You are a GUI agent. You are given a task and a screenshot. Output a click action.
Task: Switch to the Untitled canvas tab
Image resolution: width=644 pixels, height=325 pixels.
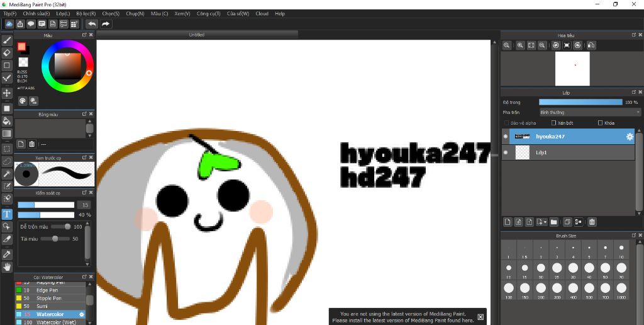[196, 35]
